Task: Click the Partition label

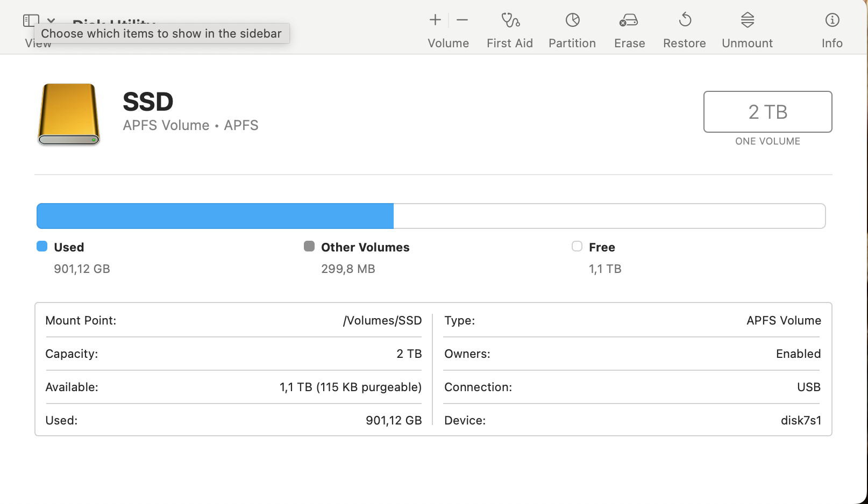Action: coord(572,43)
